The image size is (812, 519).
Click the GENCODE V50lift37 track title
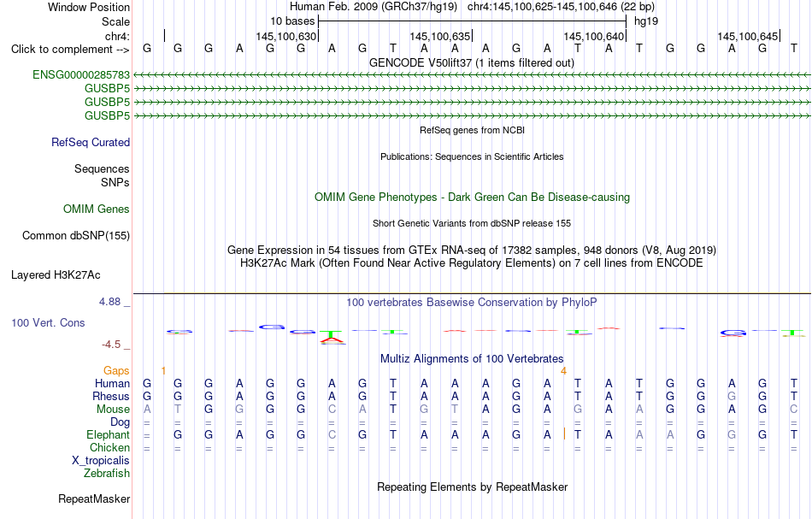click(472, 63)
